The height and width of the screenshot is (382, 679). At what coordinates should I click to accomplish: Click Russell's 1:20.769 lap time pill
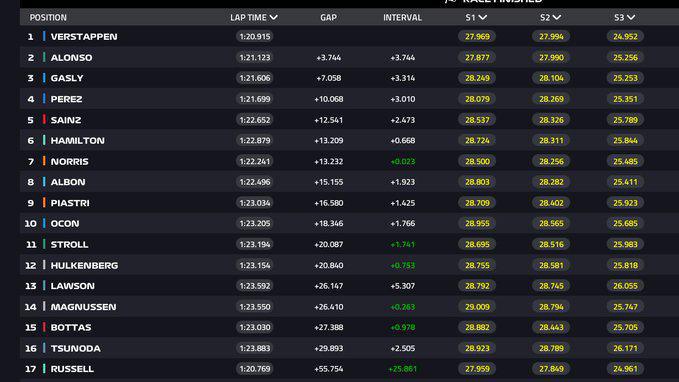point(255,369)
